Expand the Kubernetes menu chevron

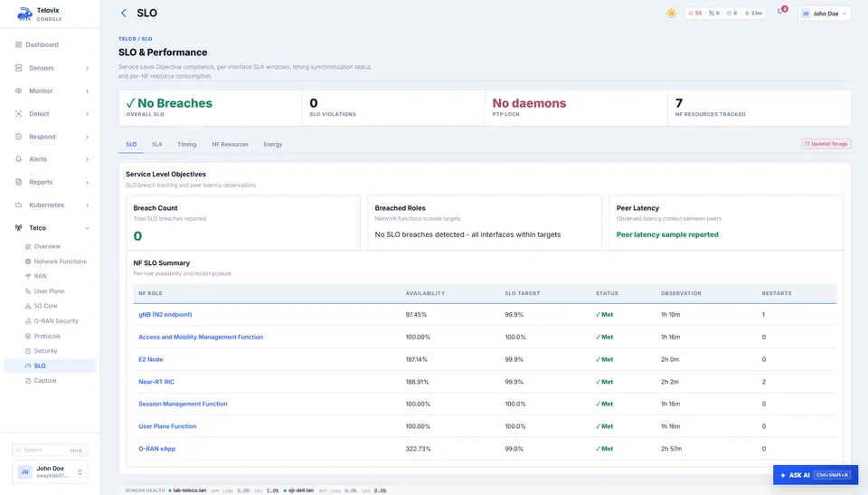[87, 205]
